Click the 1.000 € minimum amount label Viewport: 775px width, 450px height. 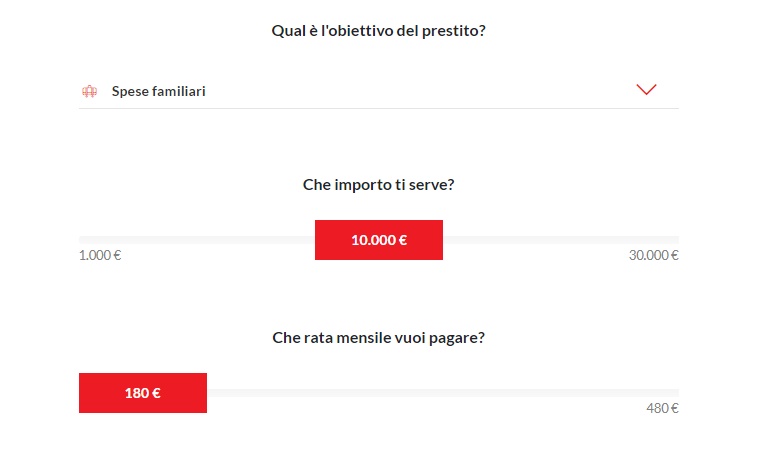[100, 255]
